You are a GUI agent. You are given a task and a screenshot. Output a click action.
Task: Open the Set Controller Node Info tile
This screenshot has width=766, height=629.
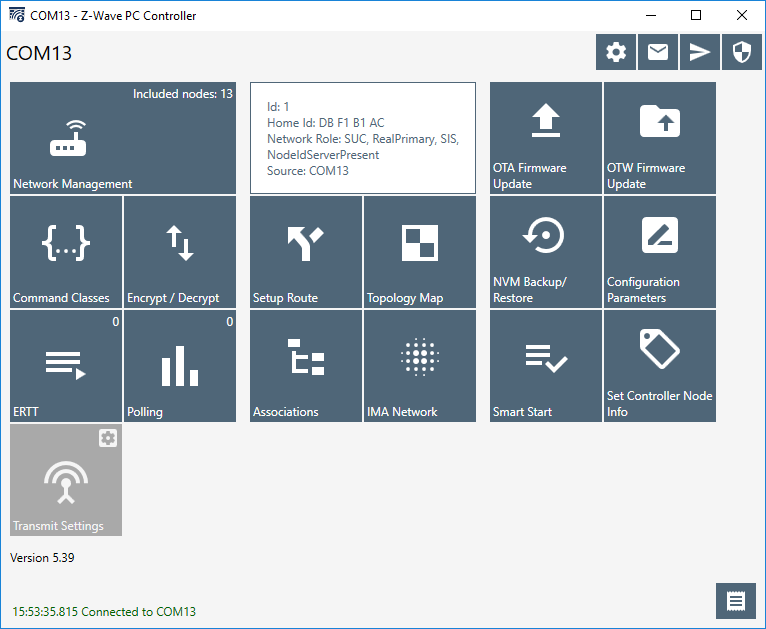pos(660,366)
